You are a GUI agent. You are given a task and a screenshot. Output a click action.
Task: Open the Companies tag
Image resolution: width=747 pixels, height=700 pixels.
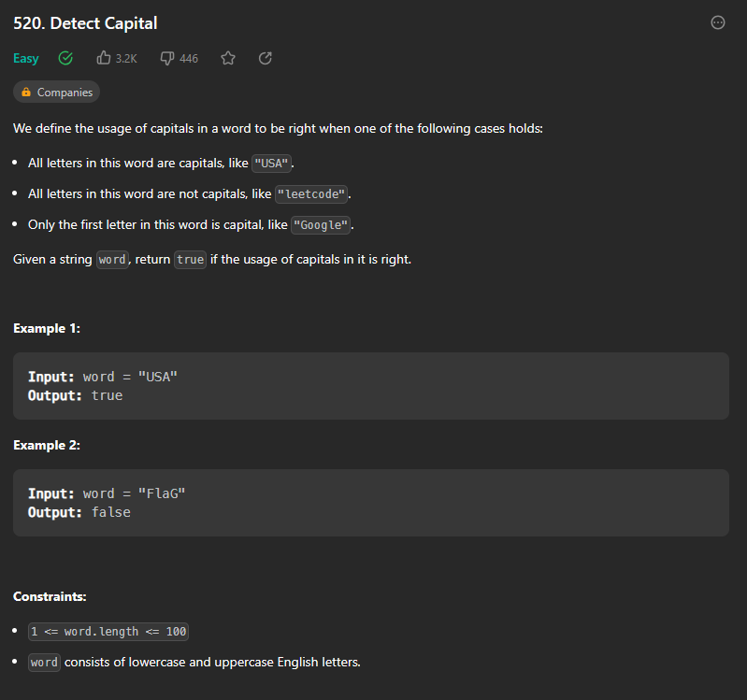(x=56, y=92)
